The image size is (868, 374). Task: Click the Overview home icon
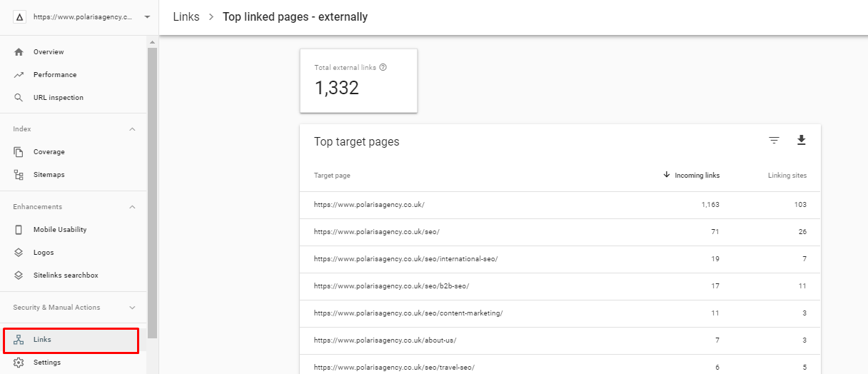pyautogui.click(x=19, y=52)
